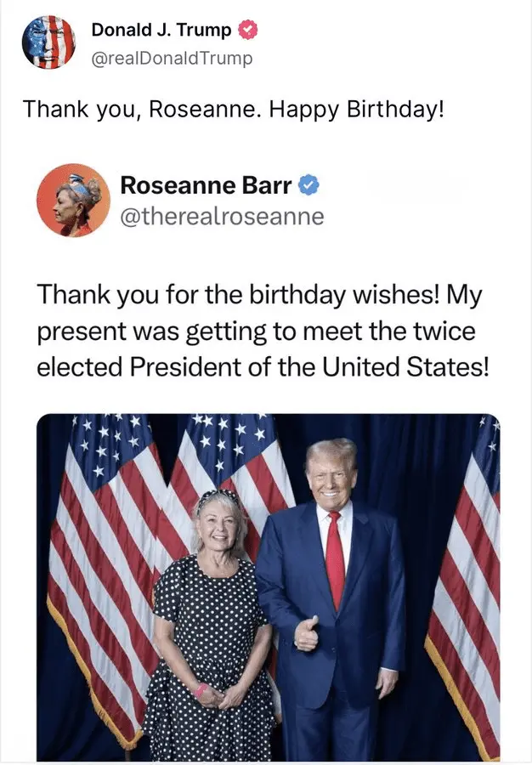Click the navy blue suit jacket in the photo
532x765 pixels.
coord(365,595)
